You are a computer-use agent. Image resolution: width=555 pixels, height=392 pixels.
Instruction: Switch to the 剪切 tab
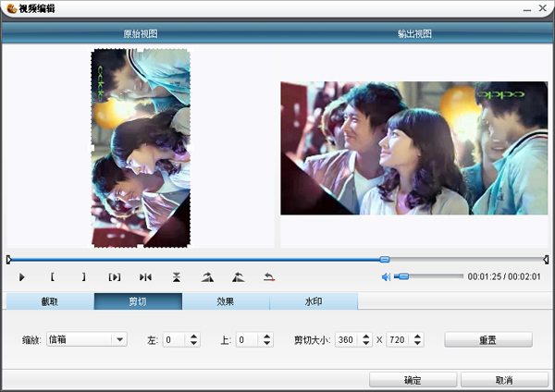tap(138, 301)
